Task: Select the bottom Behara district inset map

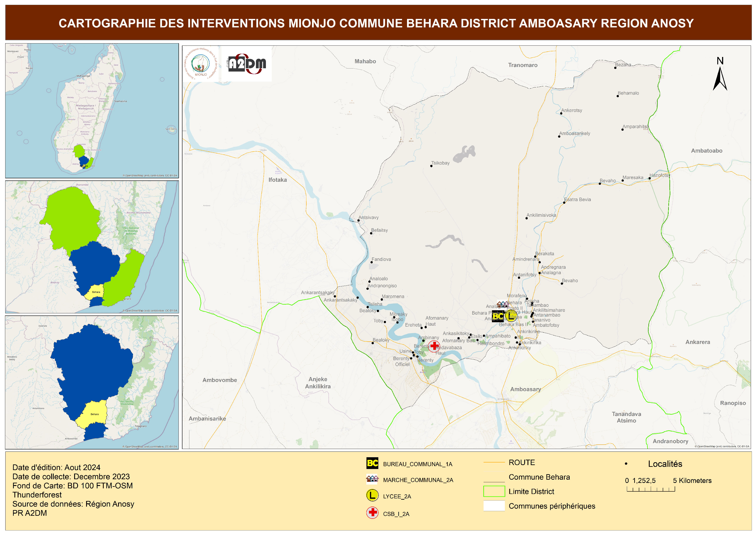Action: click(92, 382)
